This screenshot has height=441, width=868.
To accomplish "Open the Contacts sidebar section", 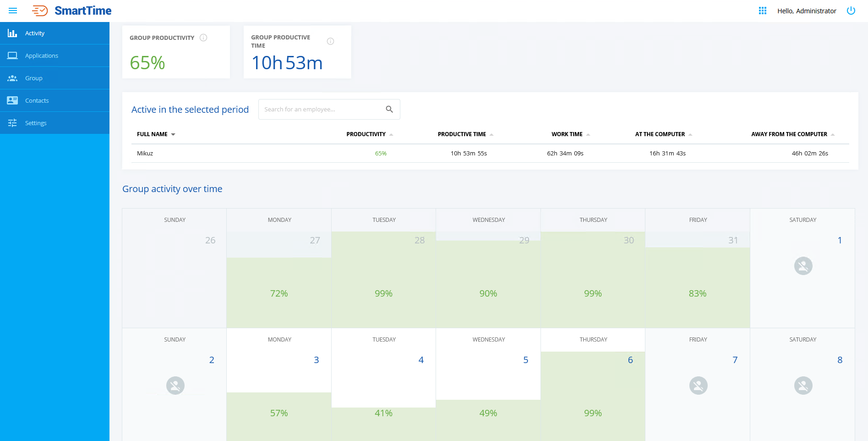I will coord(37,100).
